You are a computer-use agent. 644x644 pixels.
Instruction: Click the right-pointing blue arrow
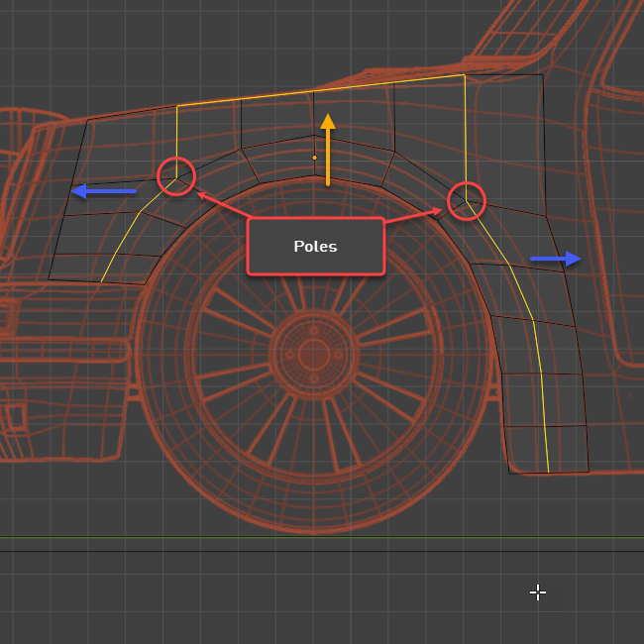[x=556, y=259]
